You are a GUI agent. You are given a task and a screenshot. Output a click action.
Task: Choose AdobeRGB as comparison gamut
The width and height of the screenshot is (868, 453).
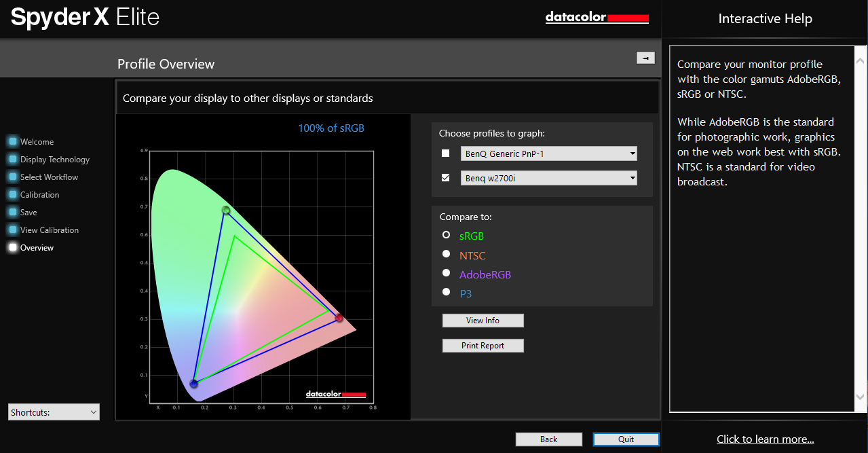pyautogui.click(x=446, y=273)
